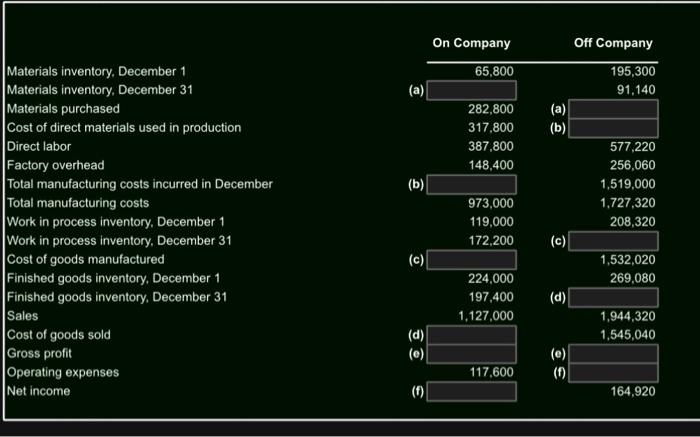
Task: Click the Materials inventory, December 1 label
Action: point(96,71)
